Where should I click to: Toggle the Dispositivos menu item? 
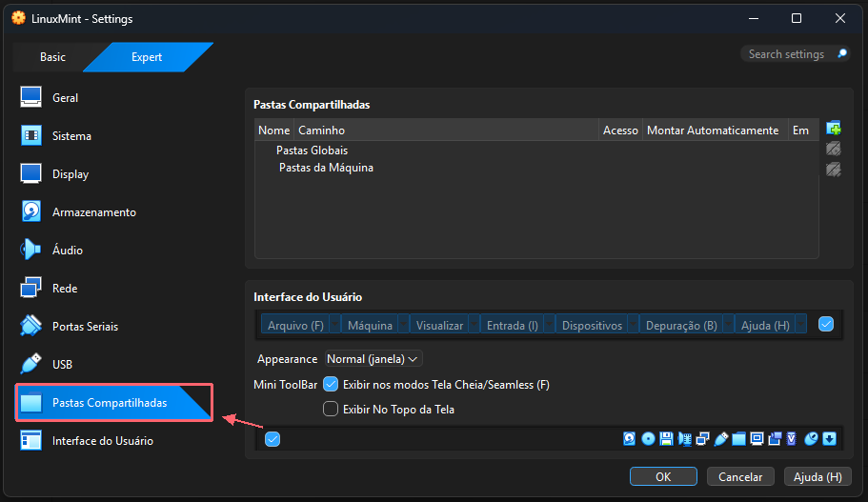tap(592, 325)
